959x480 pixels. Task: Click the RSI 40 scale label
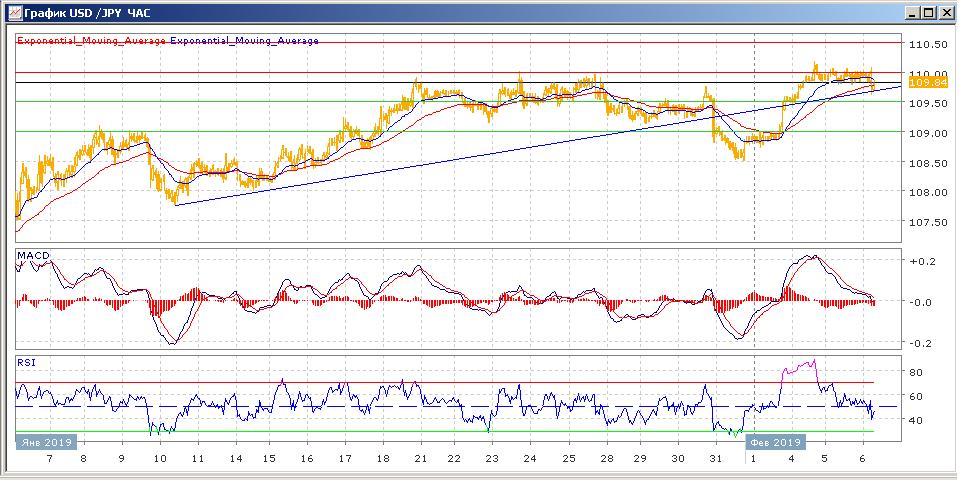pos(917,421)
